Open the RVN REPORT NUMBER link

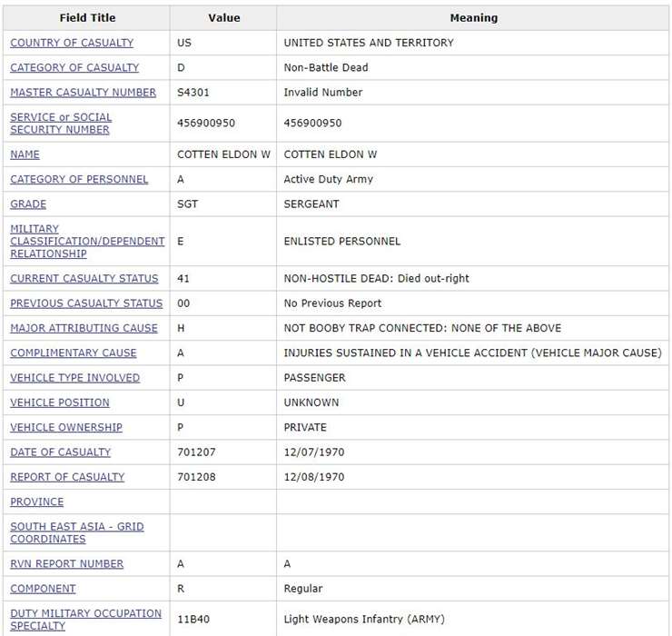[66, 563]
